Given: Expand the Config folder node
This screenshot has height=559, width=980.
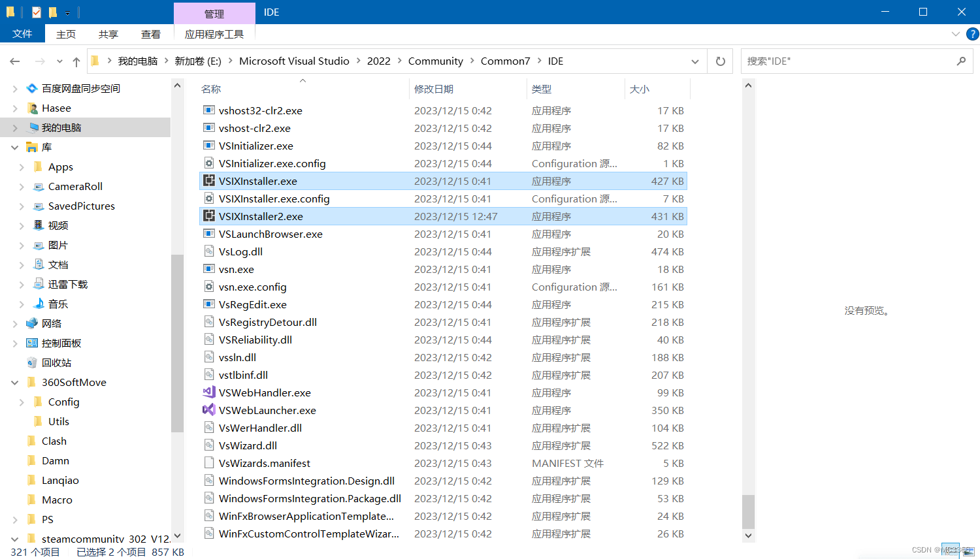Looking at the screenshot, I should [22, 402].
